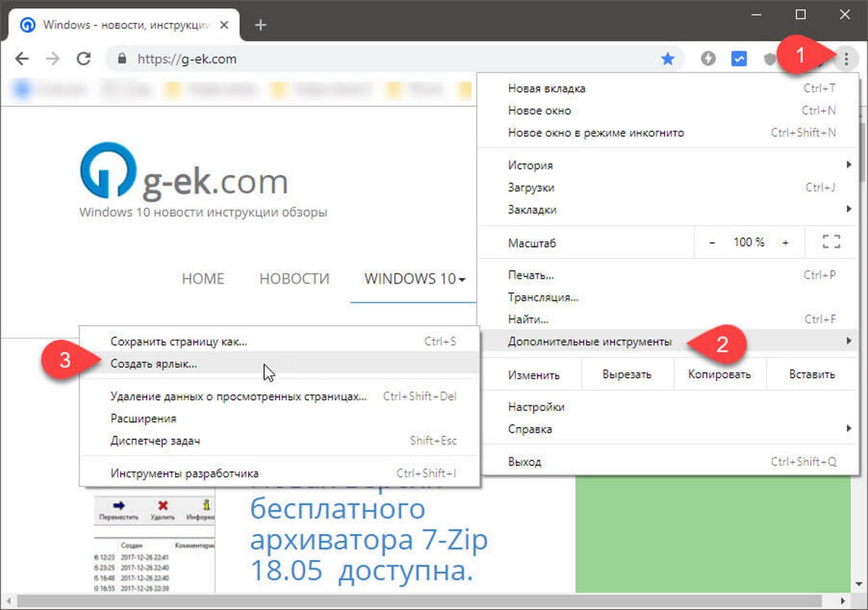Increase zoom with plus button
Image resolution: width=868 pixels, height=610 pixels.
(786, 243)
